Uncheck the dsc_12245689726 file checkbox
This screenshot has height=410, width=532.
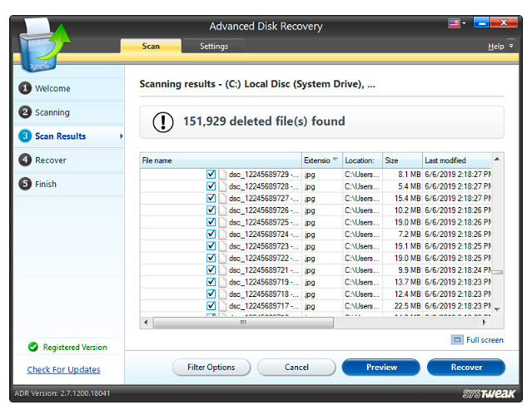click(x=211, y=210)
